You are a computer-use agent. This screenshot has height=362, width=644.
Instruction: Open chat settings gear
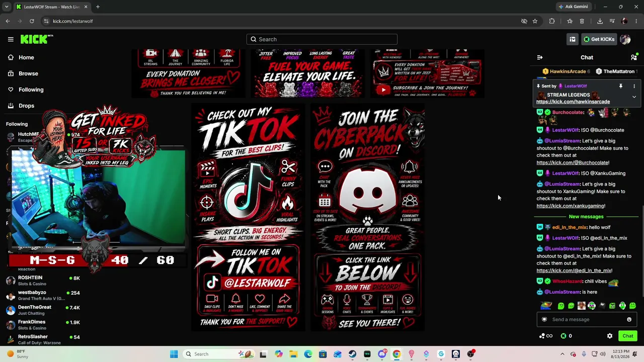[610, 336]
